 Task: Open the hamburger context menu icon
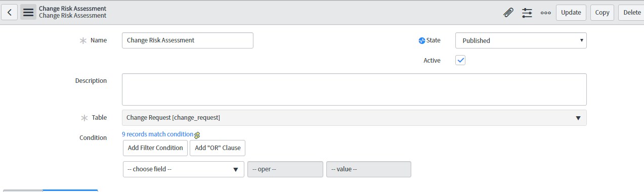[x=28, y=12]
